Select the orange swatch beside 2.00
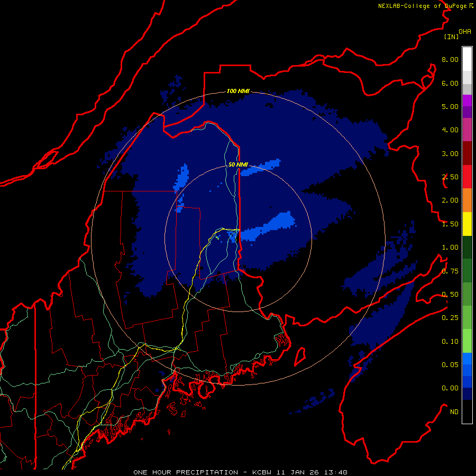 467,200
